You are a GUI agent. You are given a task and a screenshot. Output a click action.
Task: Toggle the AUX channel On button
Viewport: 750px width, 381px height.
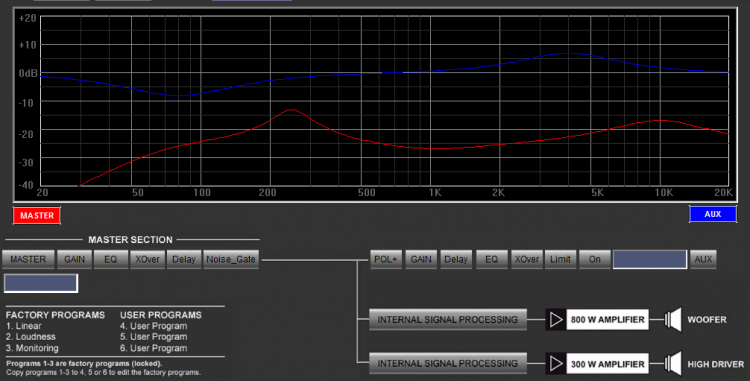(x=595, y=259)
